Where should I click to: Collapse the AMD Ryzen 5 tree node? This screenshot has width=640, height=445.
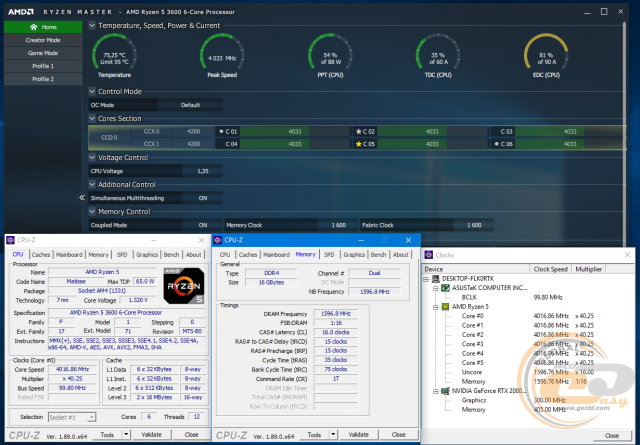436,307
